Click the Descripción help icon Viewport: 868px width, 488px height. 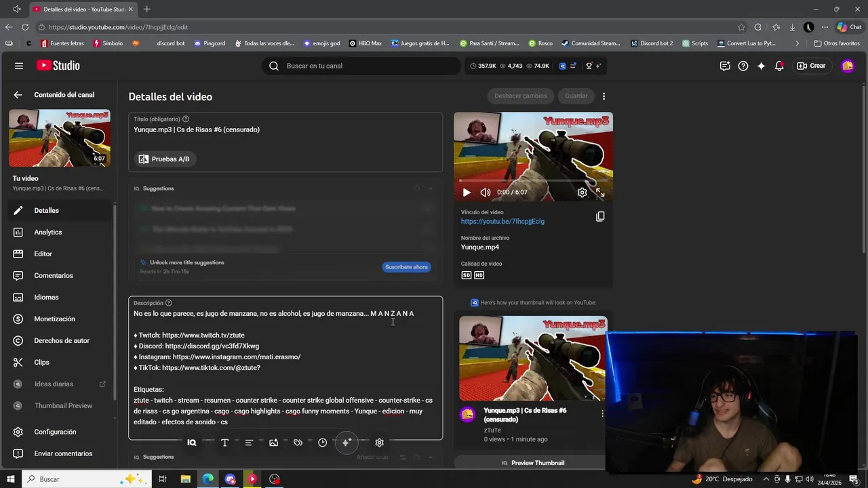coord(169,303)
